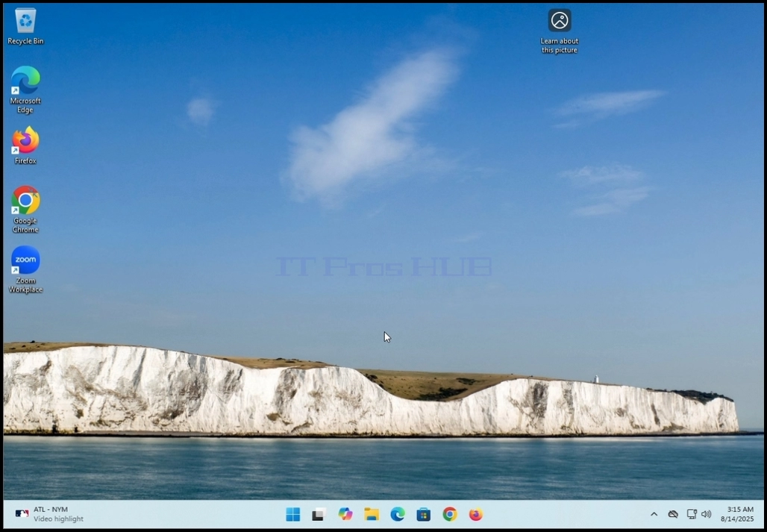
Task: Launch Copilot from the taskbar
Action: (345, 514)
